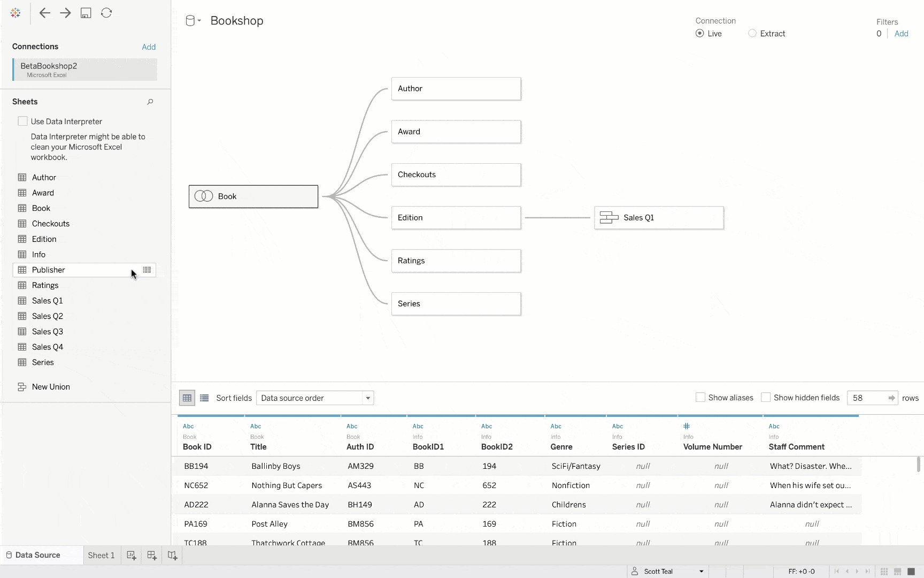The width and height of the screenshot is (924, 578).
Task: Select the Edition table on canvas
Action: point(456,218)
